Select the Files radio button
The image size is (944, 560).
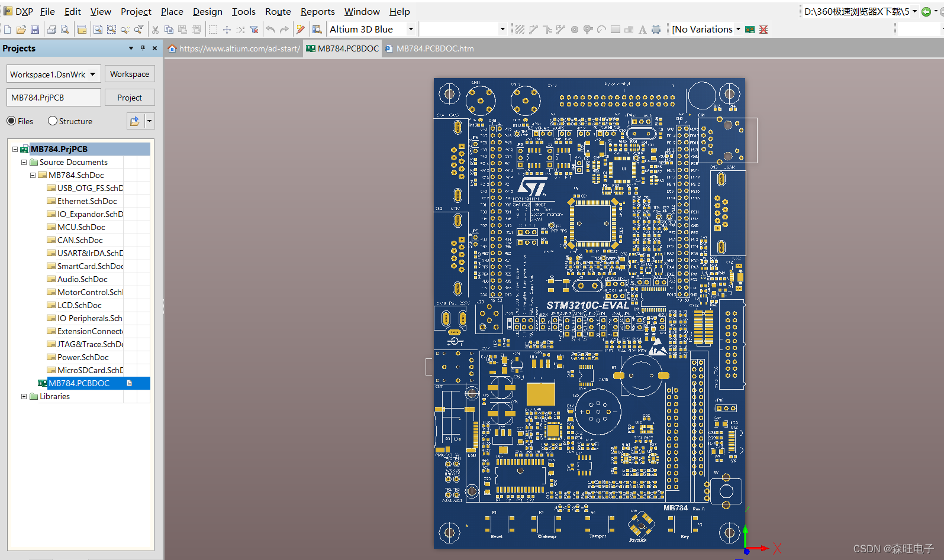point(11,121)
